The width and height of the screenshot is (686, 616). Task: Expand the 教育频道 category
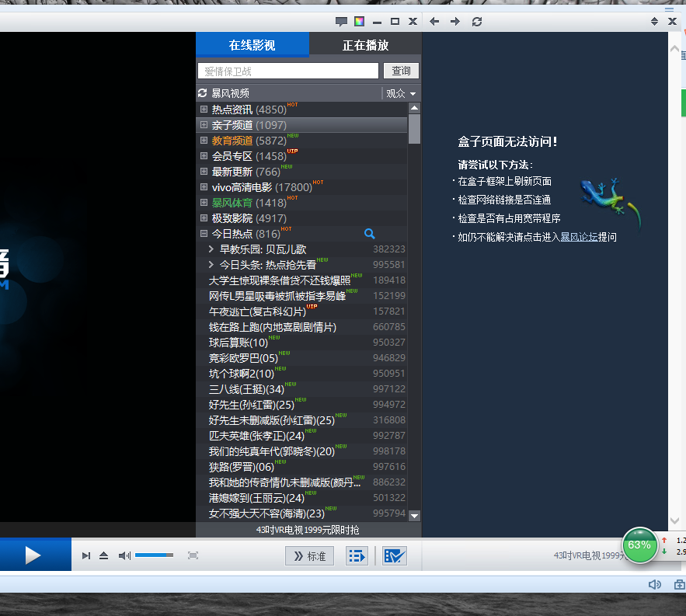204,141
